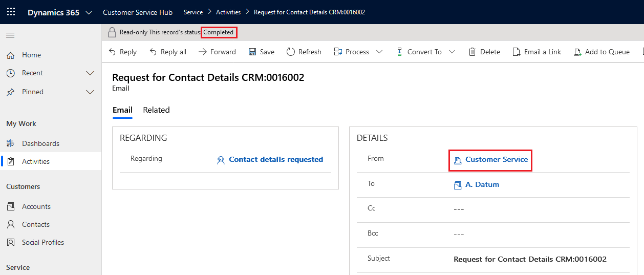Click the DETAILS section heading
Viewport: 644px width, 275px height.
(372, 138)
